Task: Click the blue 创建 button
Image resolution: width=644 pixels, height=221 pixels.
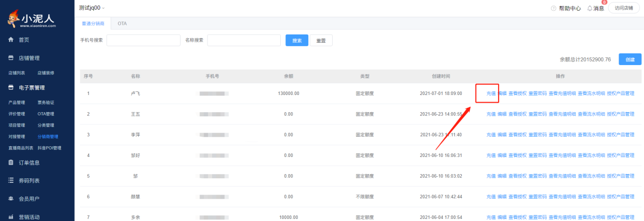Action: point(630,59)
